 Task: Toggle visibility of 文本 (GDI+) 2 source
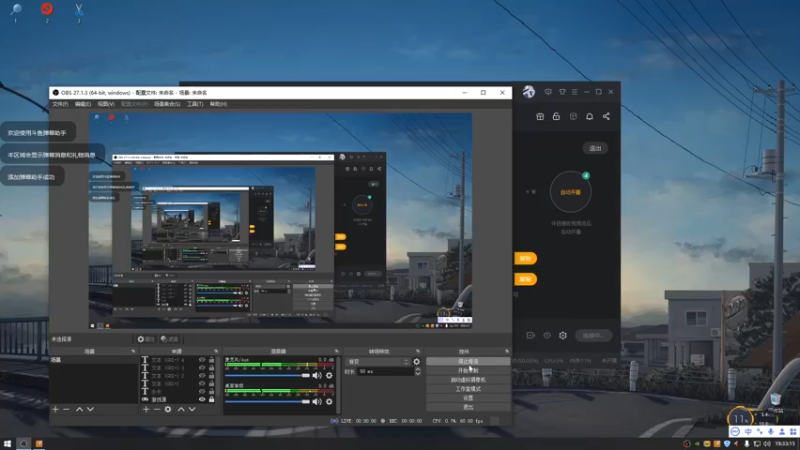(202, 376)
